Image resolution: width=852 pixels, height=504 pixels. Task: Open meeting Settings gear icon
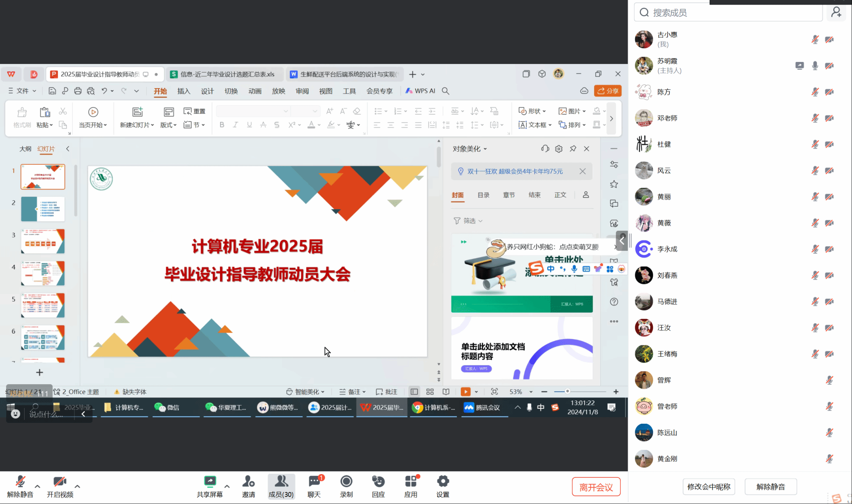pos(443,482)
